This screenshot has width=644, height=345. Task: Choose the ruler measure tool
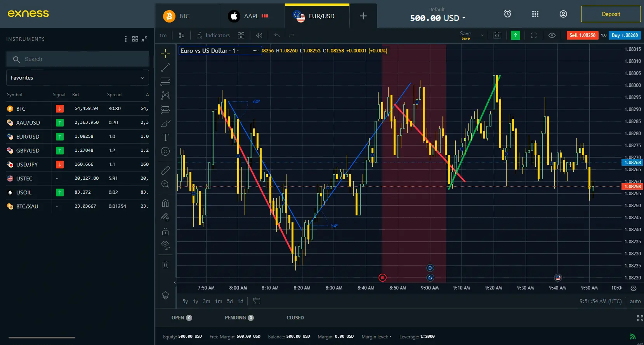[x=165, y=170]
